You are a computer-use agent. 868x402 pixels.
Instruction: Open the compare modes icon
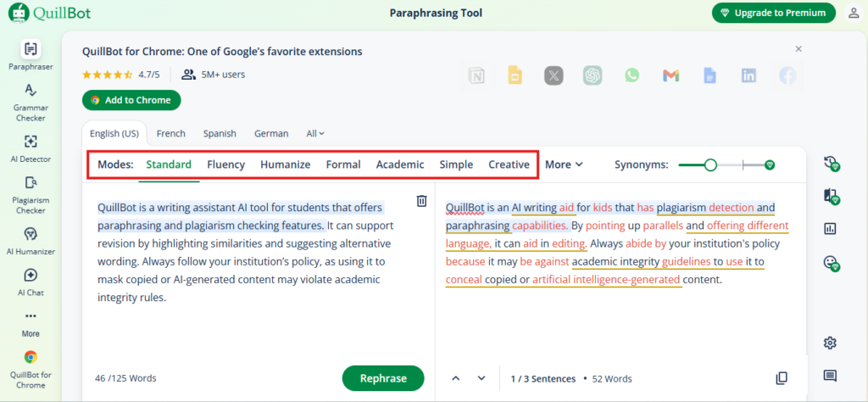click(x=831, y=196)
